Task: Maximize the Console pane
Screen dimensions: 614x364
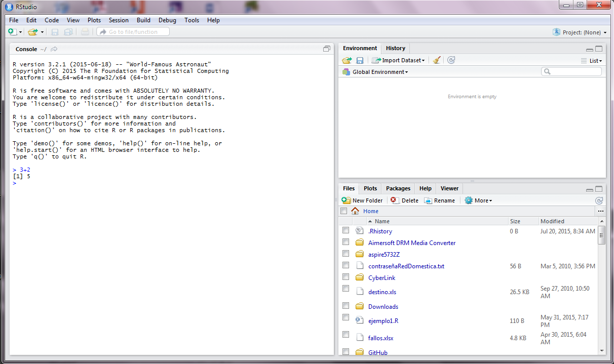Action: 327,49
